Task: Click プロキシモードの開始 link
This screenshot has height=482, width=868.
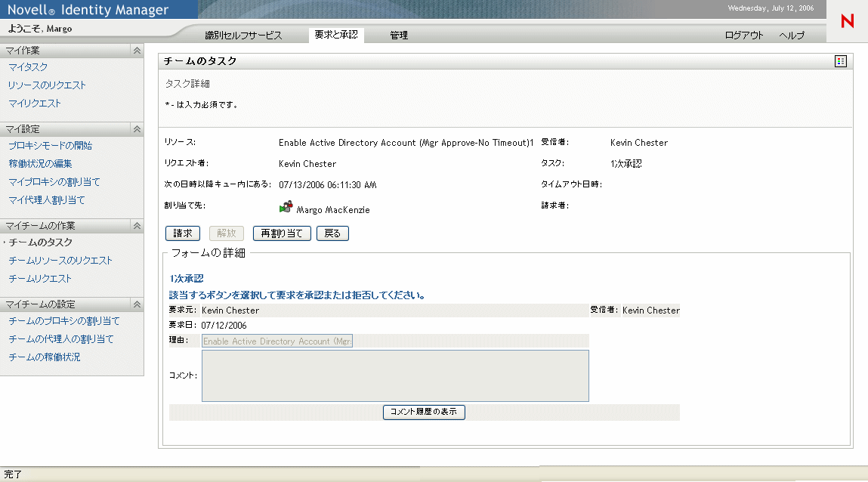Action: (51, 146)
